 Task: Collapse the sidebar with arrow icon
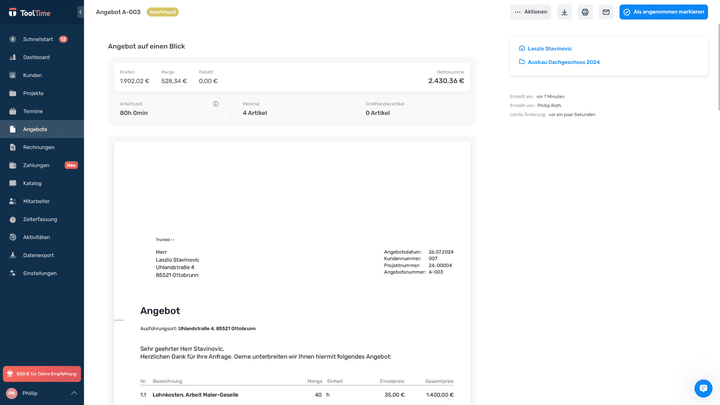click(80, 12)
